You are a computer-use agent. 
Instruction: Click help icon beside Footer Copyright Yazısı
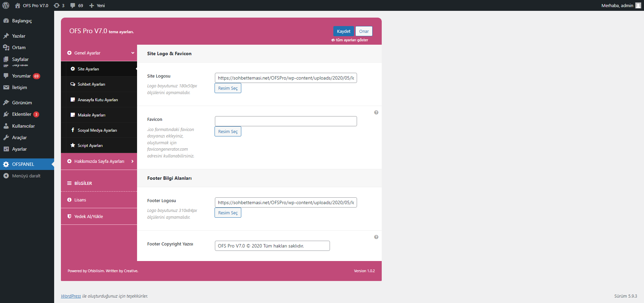click(x=376, y=237)
